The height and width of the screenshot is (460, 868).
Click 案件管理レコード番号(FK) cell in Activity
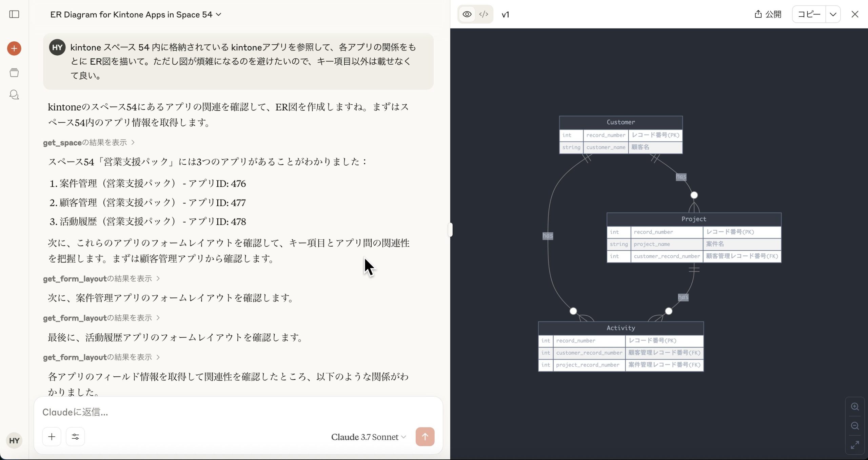pos(664,365)
